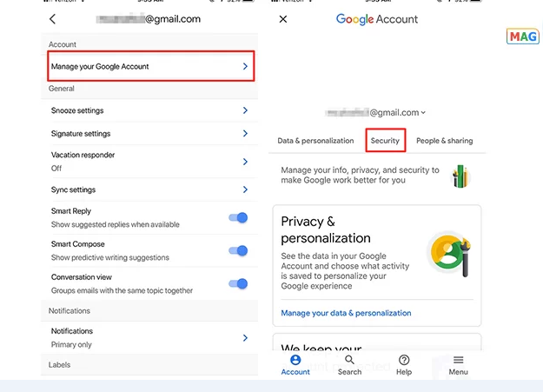
Task: Toggle the Smart Compose switch
Action: coord(238,250)
